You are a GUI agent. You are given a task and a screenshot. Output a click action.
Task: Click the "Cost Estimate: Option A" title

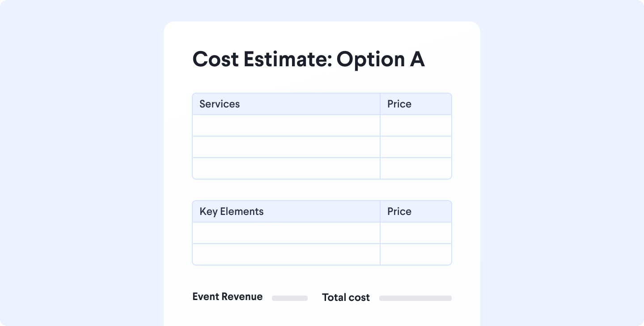coord(308,60)
